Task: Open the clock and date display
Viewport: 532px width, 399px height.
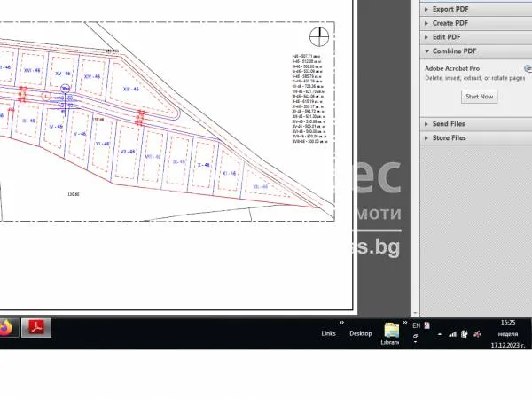Action: (507, 334)
